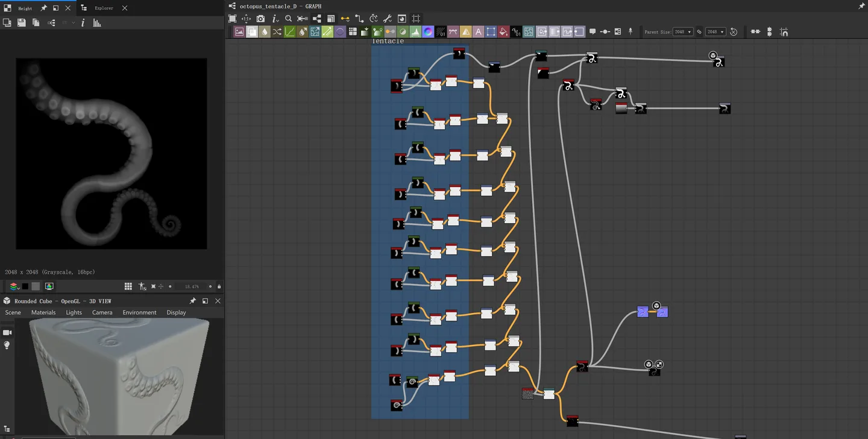Add a Text node from the node toolbar
The height and width of the screenshot is (439, 868).
[x=479, y=32]
